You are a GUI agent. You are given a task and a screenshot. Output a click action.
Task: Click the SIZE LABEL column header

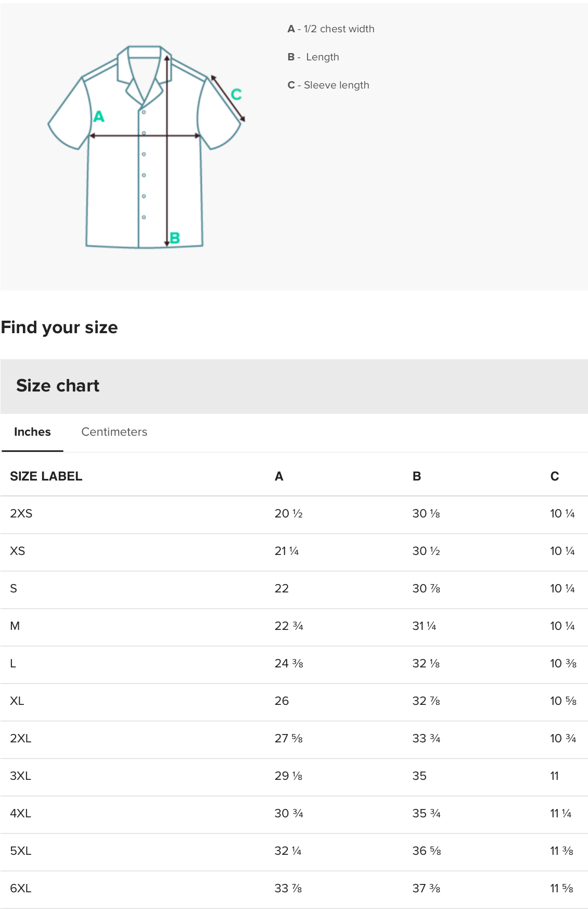[46, 476]
